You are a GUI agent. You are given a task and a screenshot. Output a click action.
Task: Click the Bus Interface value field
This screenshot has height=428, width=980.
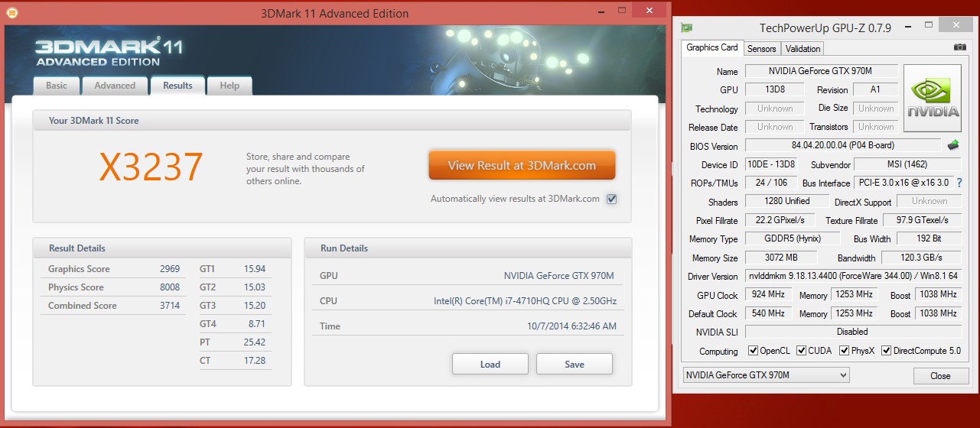tap(903, 183)
